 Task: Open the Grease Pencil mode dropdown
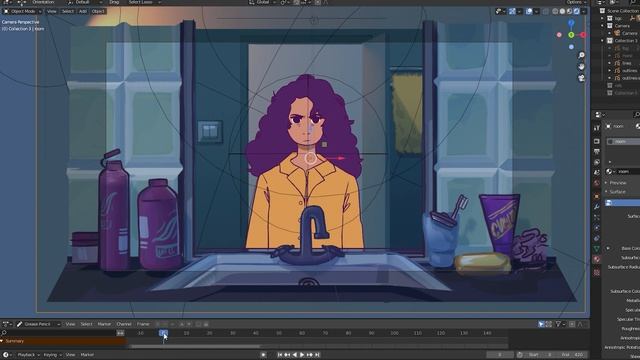click(38, 324)
